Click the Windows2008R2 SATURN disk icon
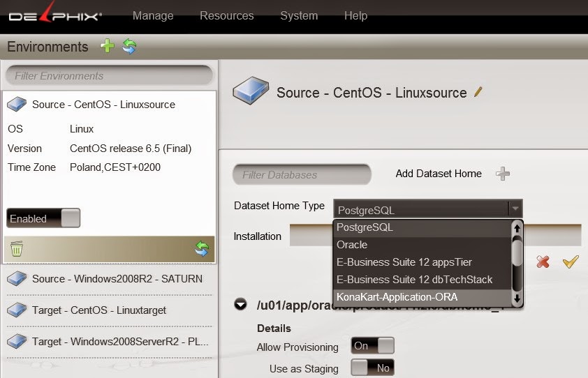The height and width of the screenshot is (378, 588). (x=17, y=279)
